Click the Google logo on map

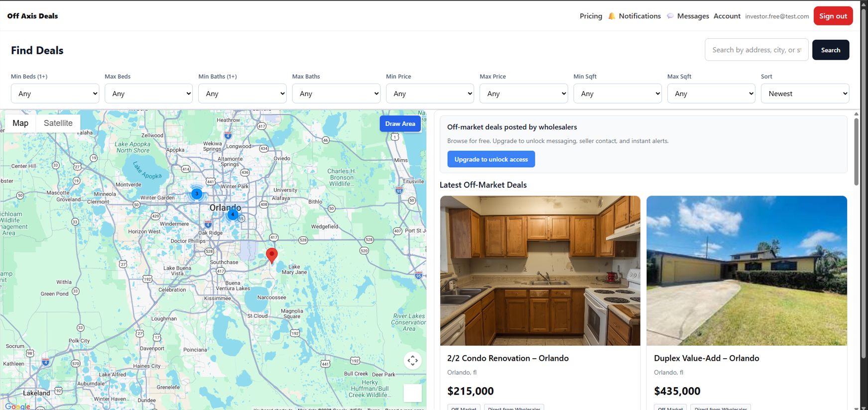tap(17, 406)
